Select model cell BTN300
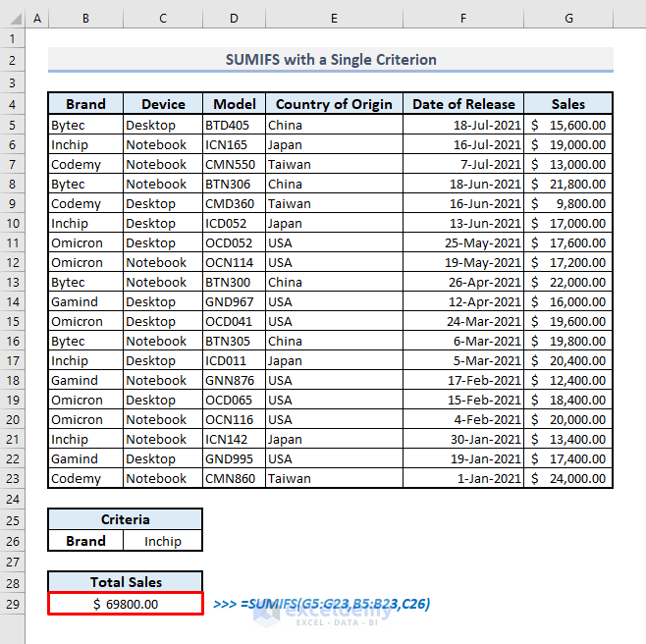Screen dimensions: 646x644 coord(234,282)
